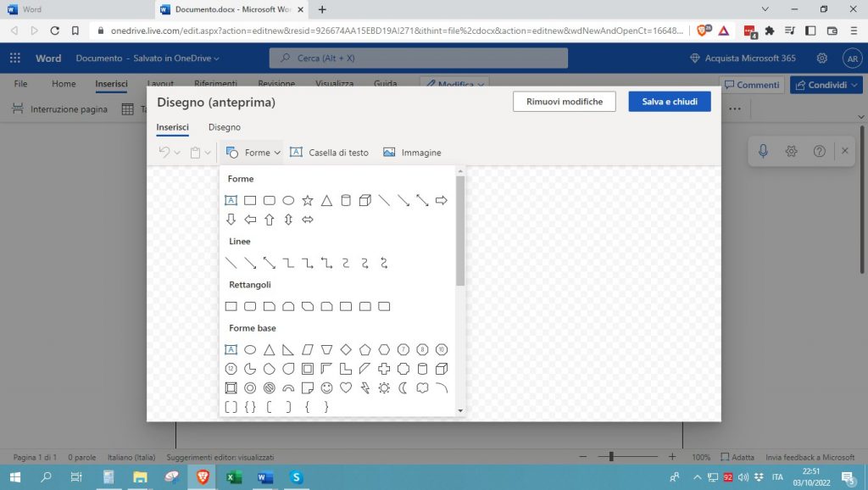
Task: Collapse the Forme shapes dropdown
Action: (253, 153)
